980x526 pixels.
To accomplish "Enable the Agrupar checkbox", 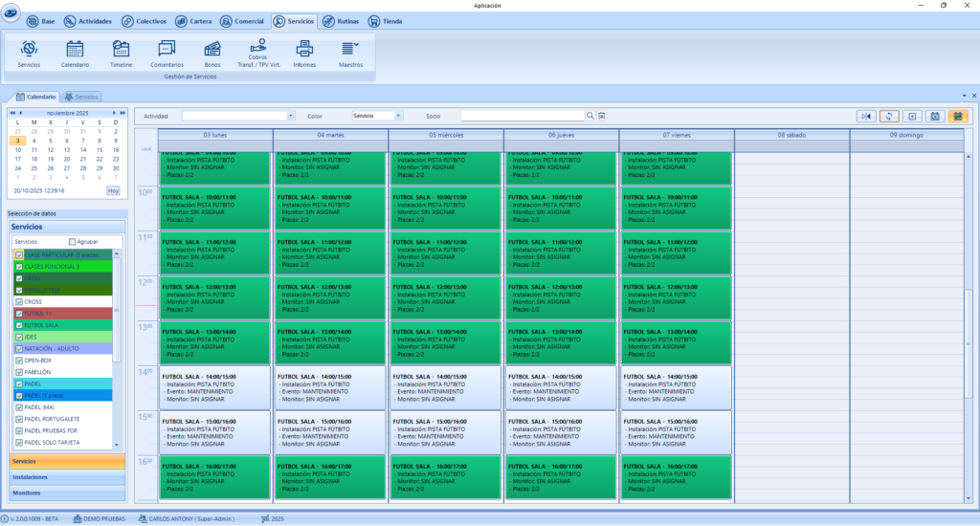I will tap(73, 242).
